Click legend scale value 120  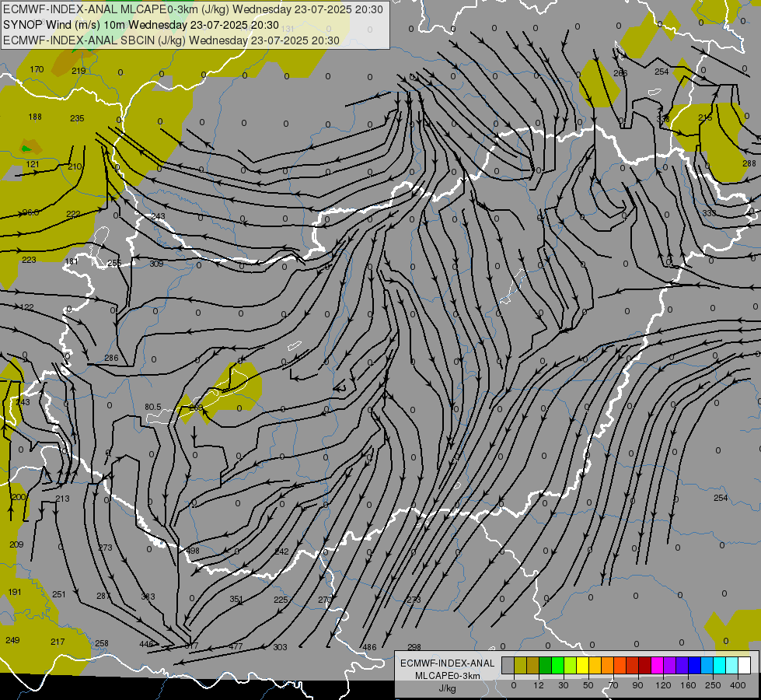click(x=663, y=685)
